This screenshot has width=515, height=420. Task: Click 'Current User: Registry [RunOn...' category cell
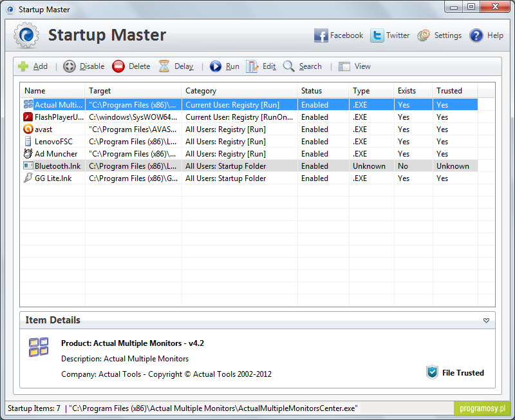(x=239, y=117)
